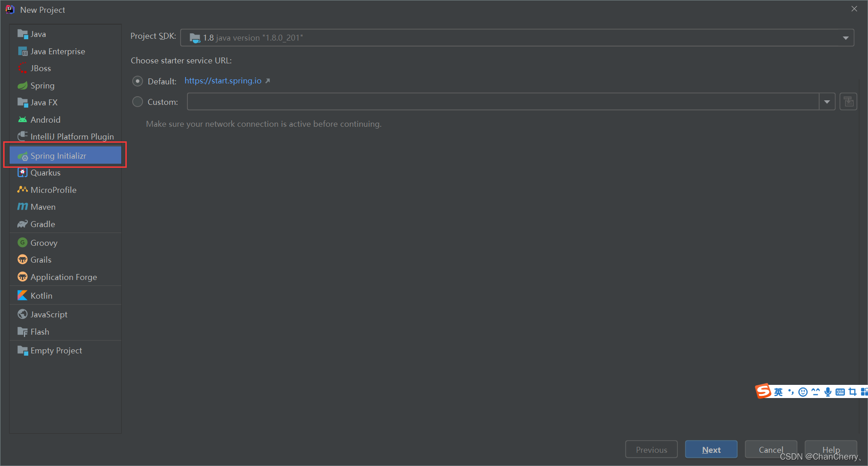
Task: Close the New Project dialog
Action: pyautogui.click(x=854, y=9)
